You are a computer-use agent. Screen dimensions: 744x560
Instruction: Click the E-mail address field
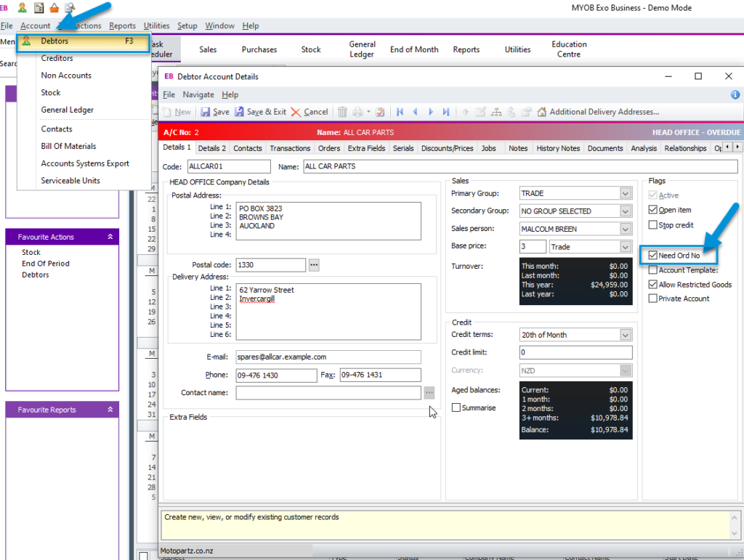328,357
